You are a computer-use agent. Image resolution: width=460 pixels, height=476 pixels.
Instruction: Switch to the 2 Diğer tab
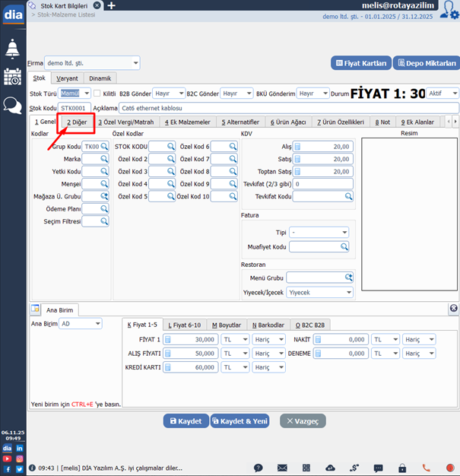click(76, 122)
